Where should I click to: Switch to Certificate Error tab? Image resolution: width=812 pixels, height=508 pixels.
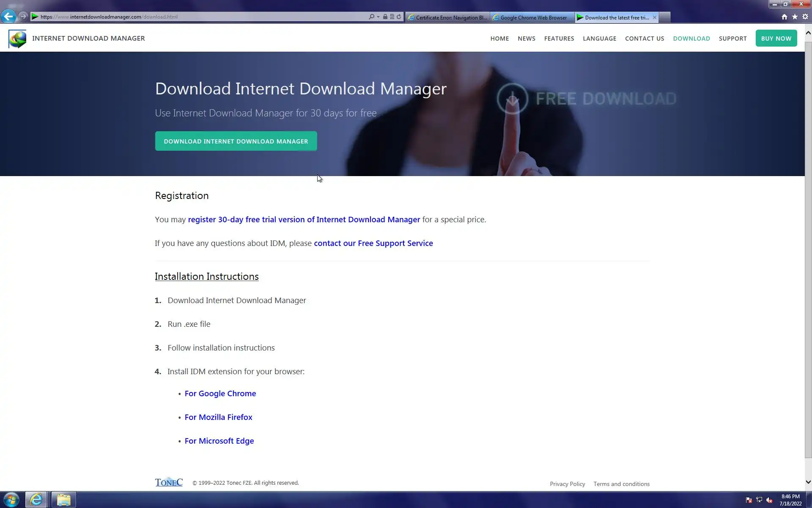(x=447, y=17)
